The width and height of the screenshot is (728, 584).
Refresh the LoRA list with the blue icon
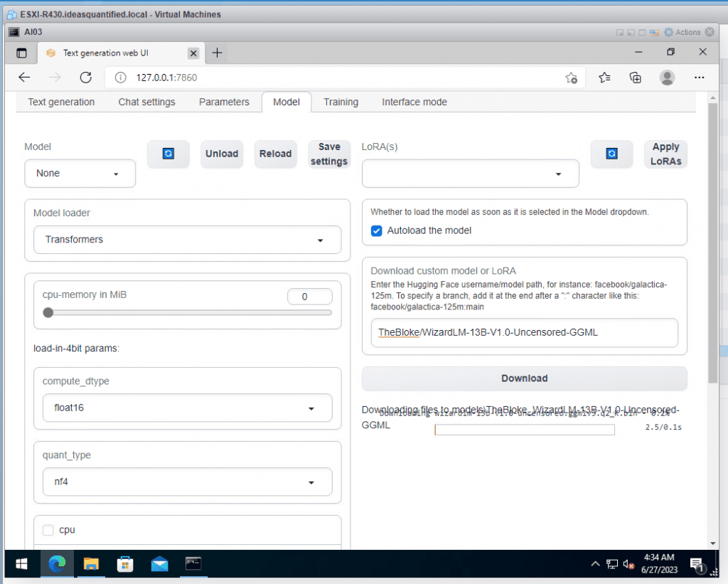click(611, 154)
